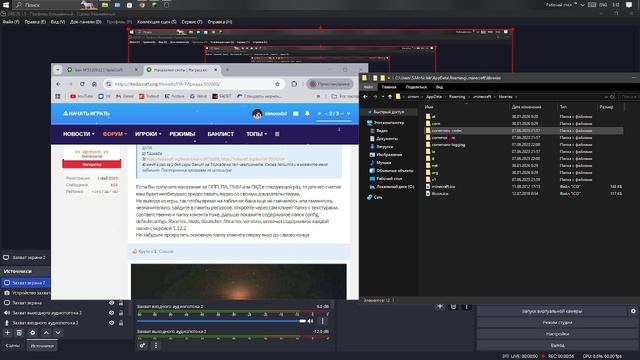Go up one folder in Explorer
Screen dimensions: 640x360
coord(390,97)
